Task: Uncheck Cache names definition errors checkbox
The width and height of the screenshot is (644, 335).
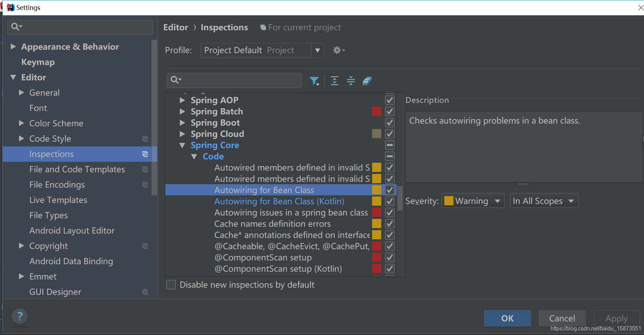Action: point(390,224)
